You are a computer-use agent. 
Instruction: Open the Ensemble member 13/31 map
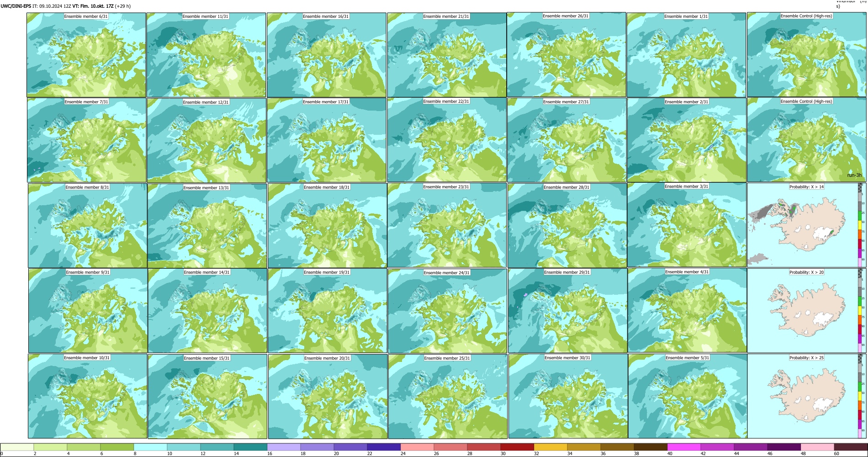[207, 225]
